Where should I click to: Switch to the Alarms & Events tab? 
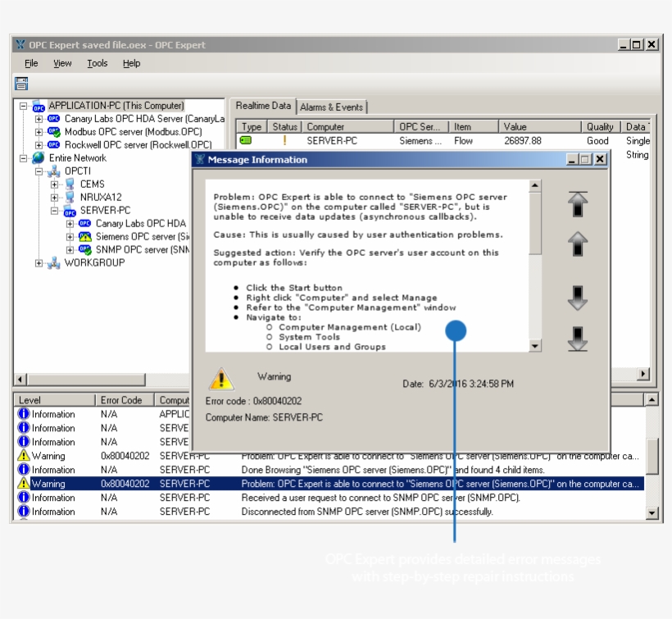331,107
